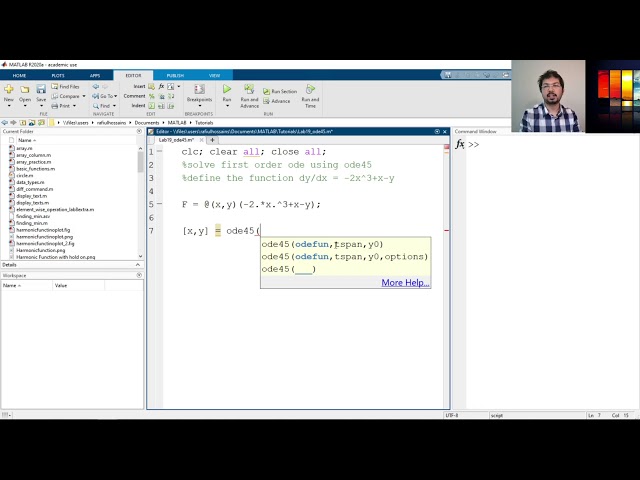Viewport: 640px width, 480px height.
Task: Click Run and Advance
Action: point(249,96)
